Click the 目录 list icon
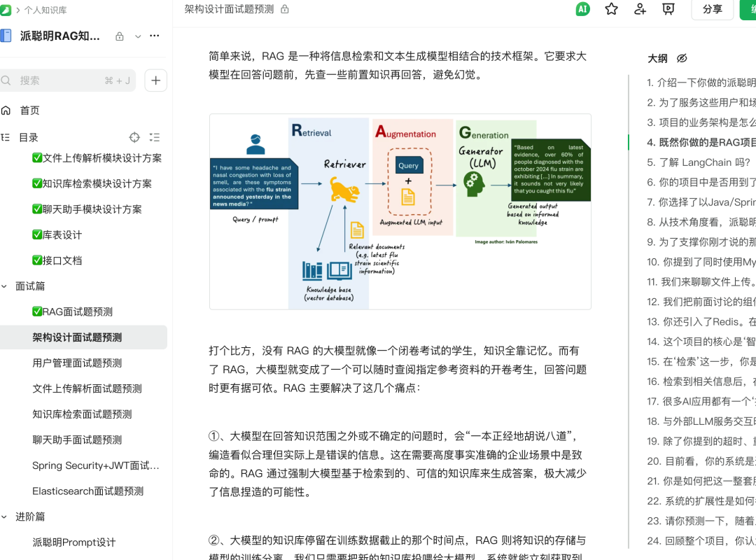This screenshot has width=756, height=560. tap(6, 137)
